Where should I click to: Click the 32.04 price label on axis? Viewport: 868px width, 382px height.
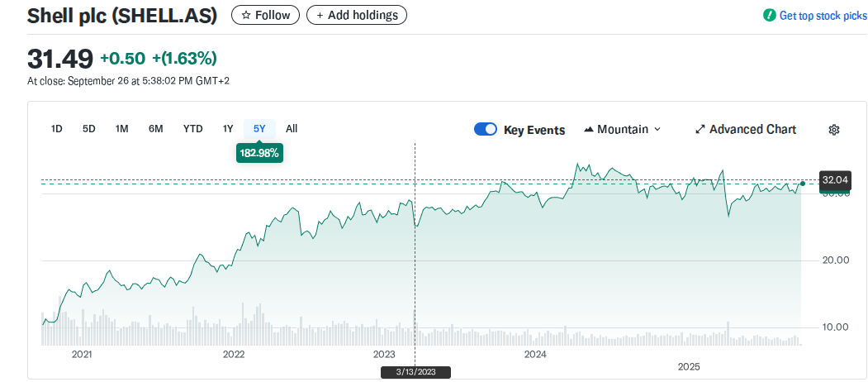click(x=835, y=179)
